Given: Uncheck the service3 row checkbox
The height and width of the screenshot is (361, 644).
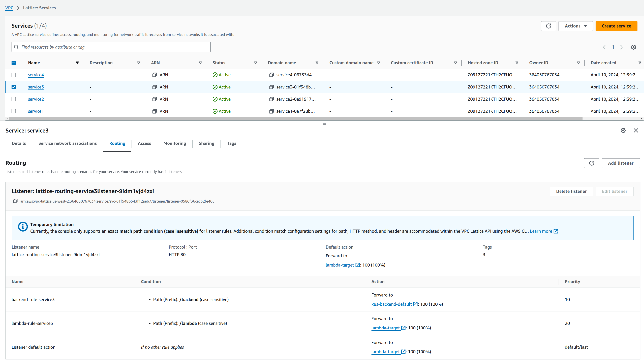Looking at the screenshot, I should (x=14, y=87).
